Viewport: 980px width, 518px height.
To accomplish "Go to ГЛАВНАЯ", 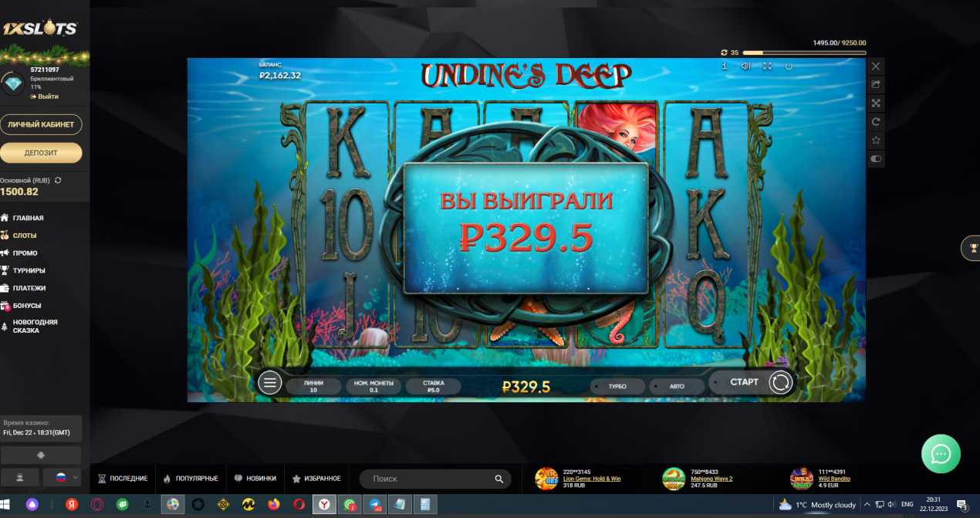I will [x=28, y=218].
